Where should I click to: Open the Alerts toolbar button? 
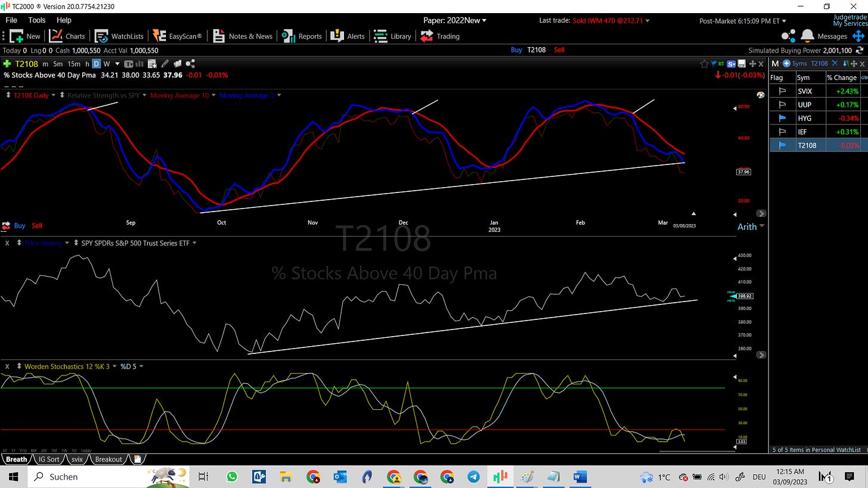coord(348,36)
